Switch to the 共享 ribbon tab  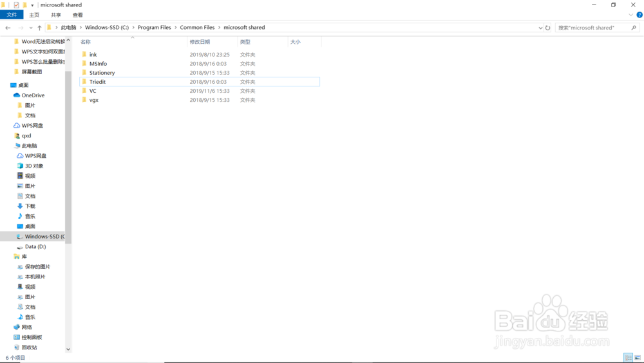pyautogui.click(x=56, y=15)
